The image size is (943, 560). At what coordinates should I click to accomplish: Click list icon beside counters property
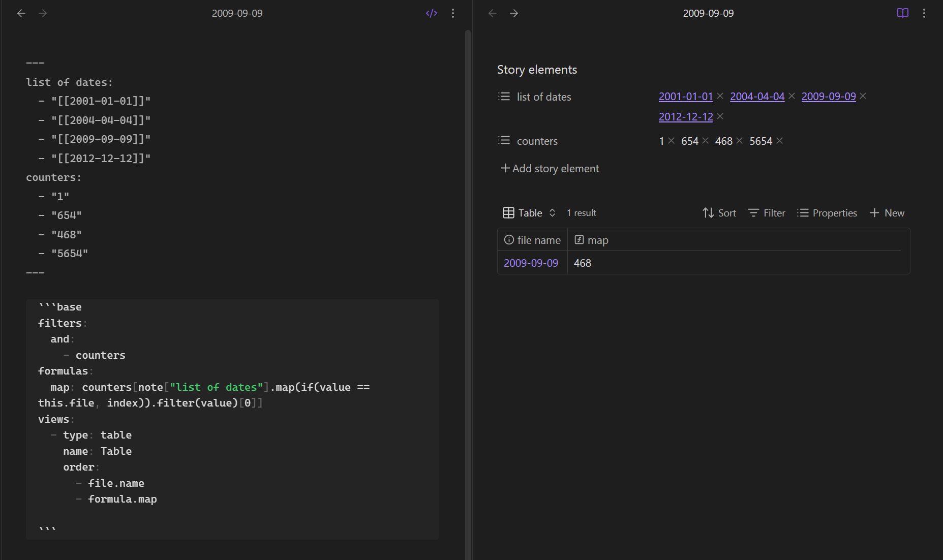tap(504, 141)
